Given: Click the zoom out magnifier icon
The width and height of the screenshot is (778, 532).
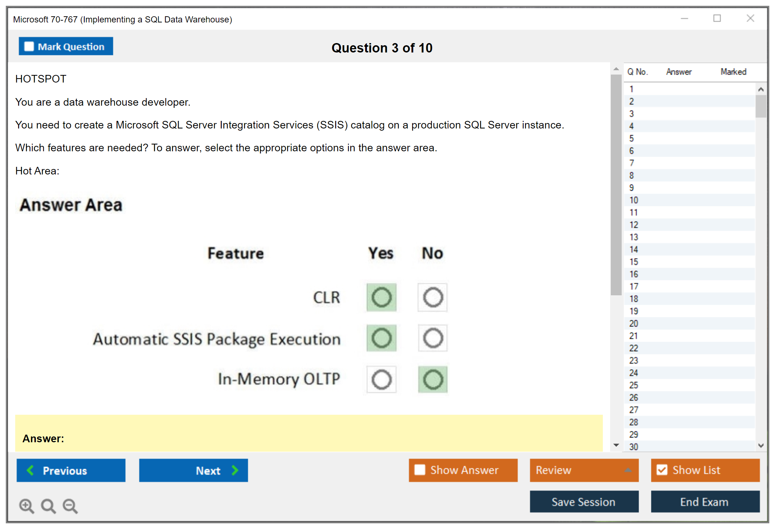Looking at the screenshot, I should [x=70, y=506].
